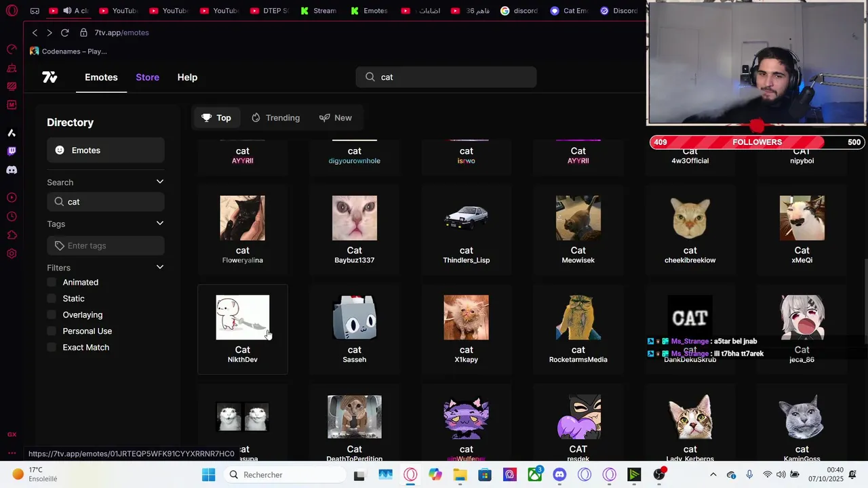This screenshot has width=868, height=488.
Task: Enable the Overlaying filter checkbox
Action: click(x=52, y=314)
